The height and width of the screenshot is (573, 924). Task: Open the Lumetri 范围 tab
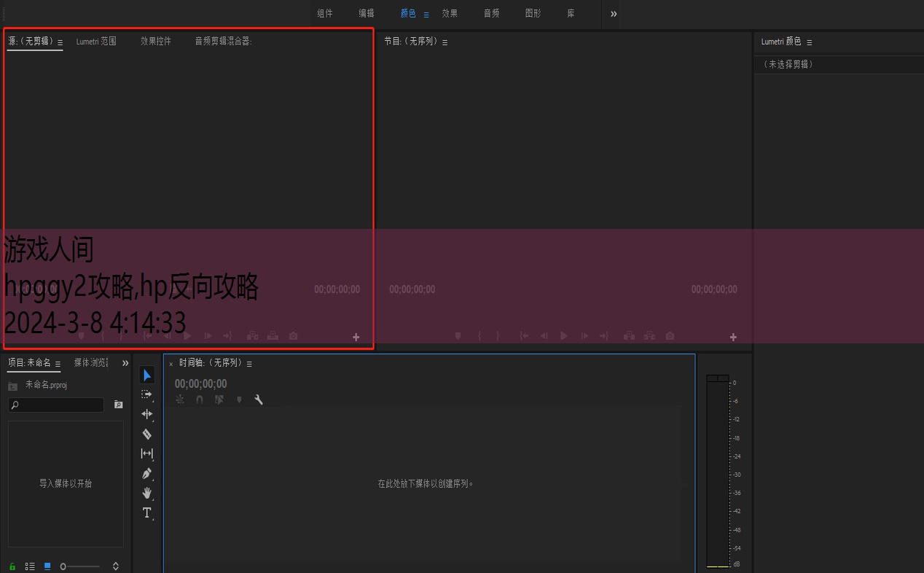tap(96, 42)
